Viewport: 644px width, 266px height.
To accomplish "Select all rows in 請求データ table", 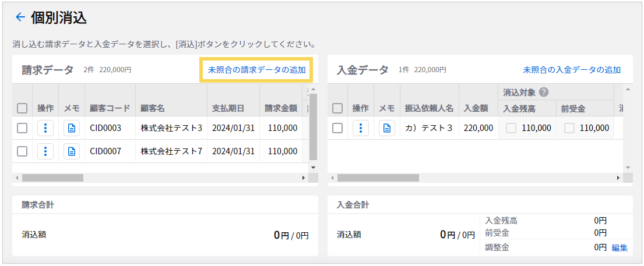I will (22, 108).
